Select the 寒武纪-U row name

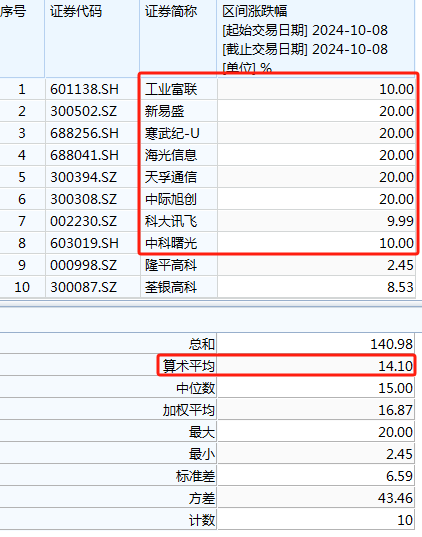pos(172,133)
